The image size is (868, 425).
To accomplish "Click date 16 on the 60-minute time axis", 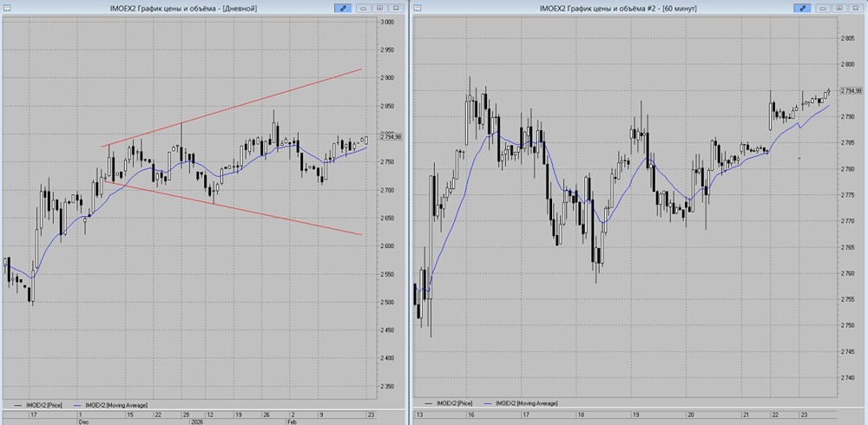I will 470,415.
